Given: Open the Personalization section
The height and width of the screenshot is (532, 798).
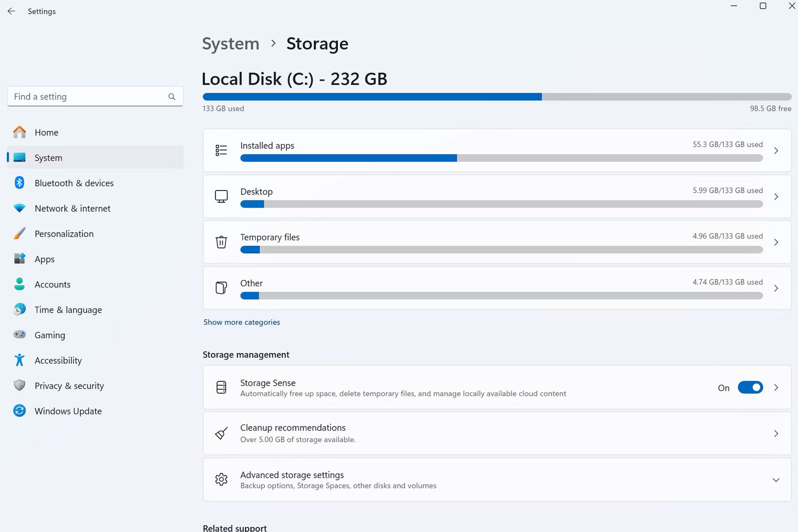Looking at the screenshot, I should point(64,234).
